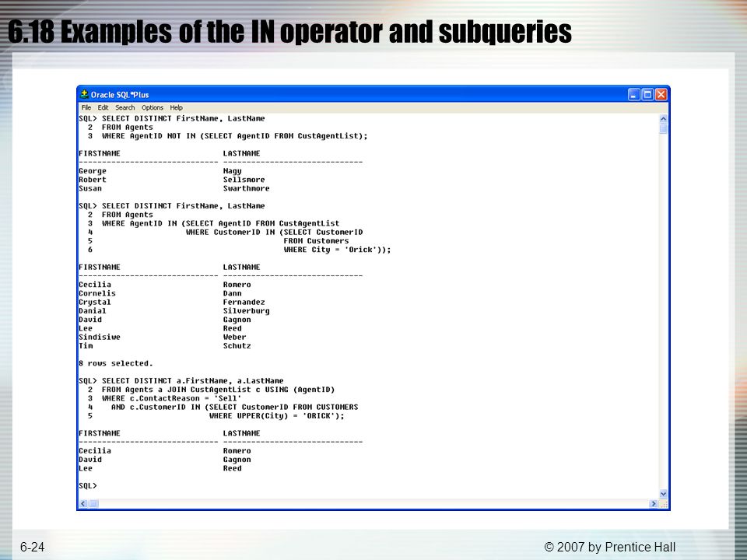Click the 'NOT IN' subquery line
This screenshot has height=560, width=747.
234,135
